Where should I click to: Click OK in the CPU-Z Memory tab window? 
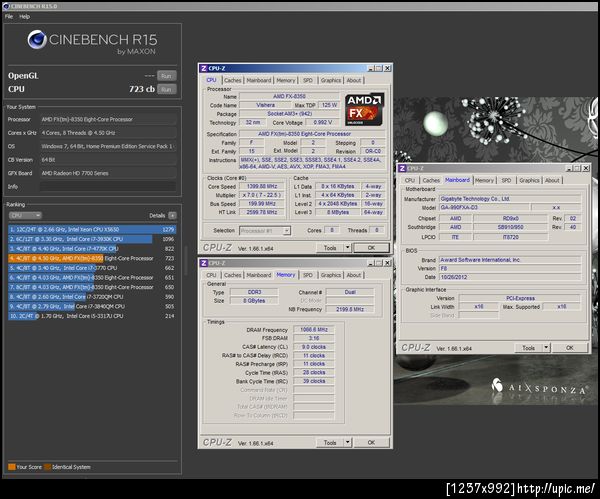pos(371,442)
